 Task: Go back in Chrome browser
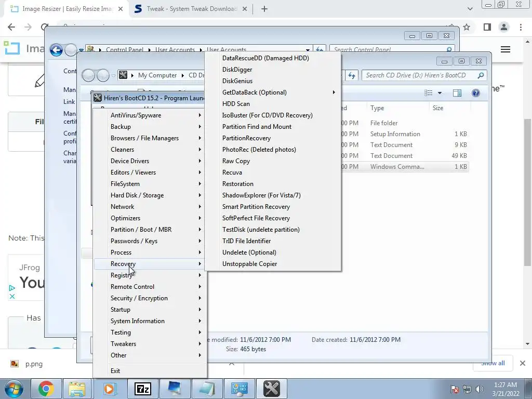pos(11,27)
